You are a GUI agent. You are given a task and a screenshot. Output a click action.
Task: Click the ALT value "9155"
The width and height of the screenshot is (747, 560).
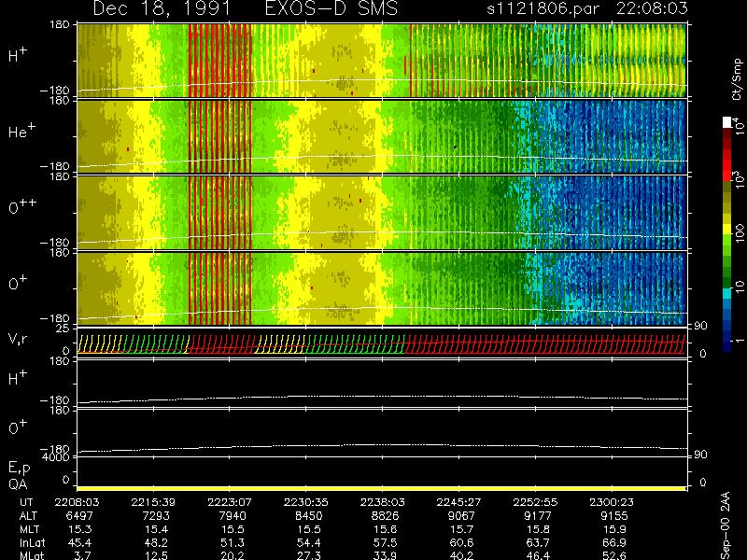614,516
